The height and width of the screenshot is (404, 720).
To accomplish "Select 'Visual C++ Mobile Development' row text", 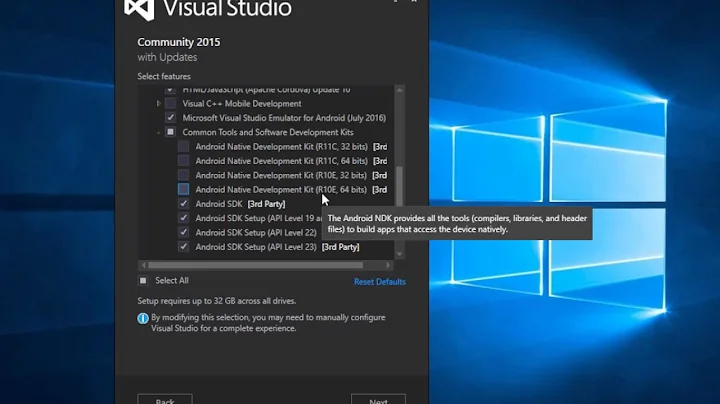I will [x=242, y=104].
